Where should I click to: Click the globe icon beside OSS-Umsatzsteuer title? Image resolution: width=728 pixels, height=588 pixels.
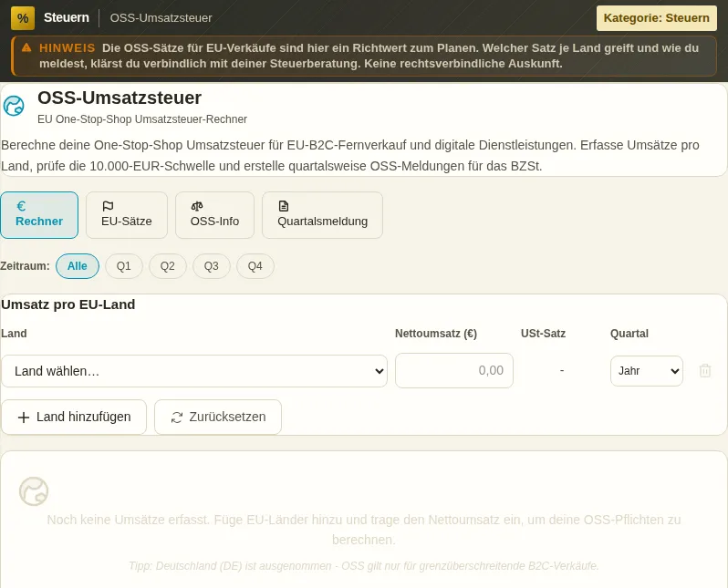coord(14,106)
